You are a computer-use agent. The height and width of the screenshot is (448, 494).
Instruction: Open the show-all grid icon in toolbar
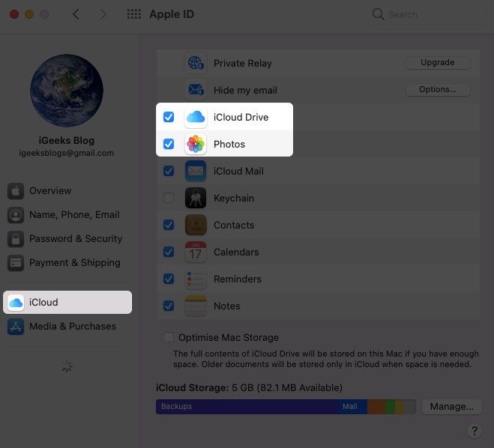click(x=134, y=15)
